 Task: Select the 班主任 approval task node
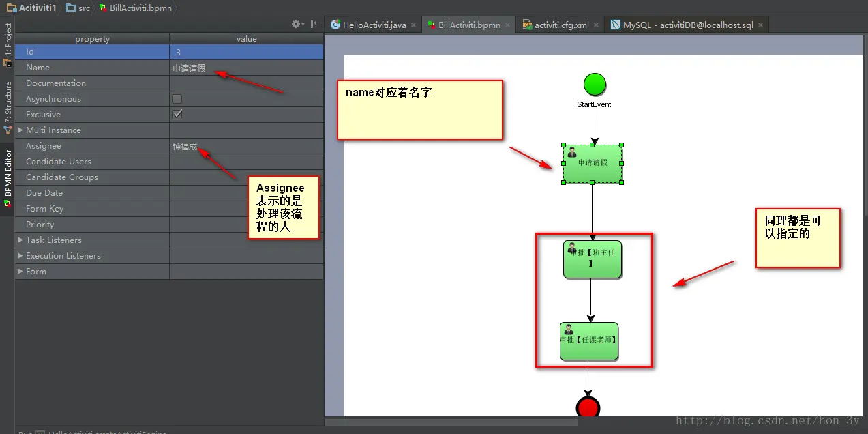click(x=592, y=259)
